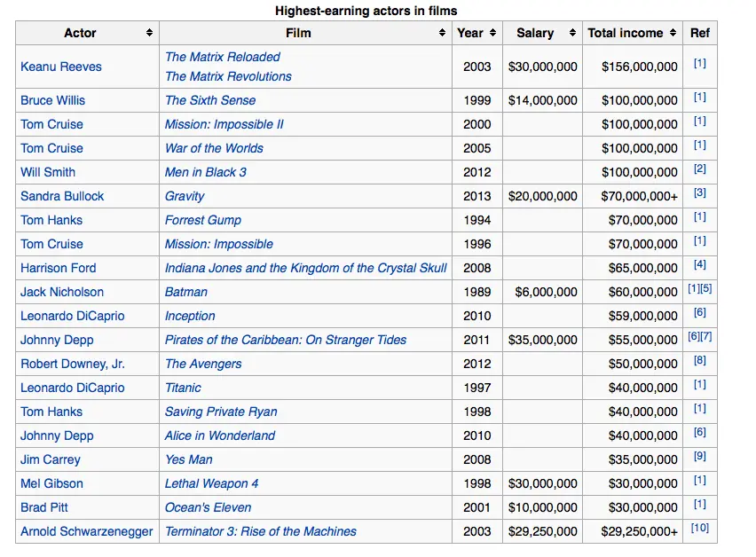Click the Jack Nicholson link

click(62, 292)
